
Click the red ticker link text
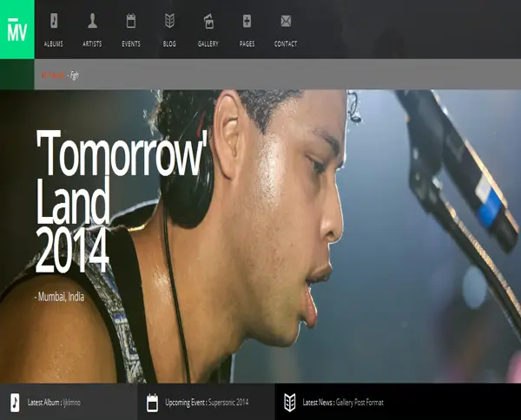(53, 75)
